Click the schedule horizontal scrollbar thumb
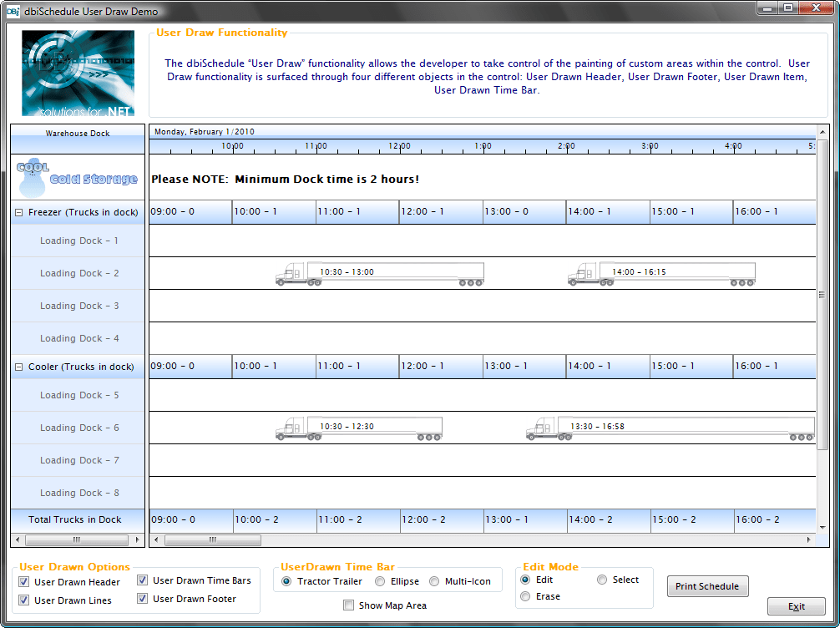Viewport: 840px width, 628px height. pos(213,539)
